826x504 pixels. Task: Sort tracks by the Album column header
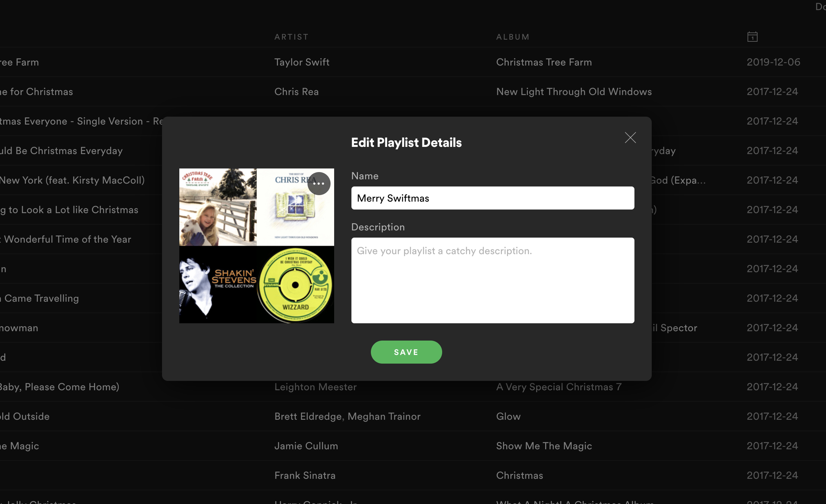(x=513, y=37)
